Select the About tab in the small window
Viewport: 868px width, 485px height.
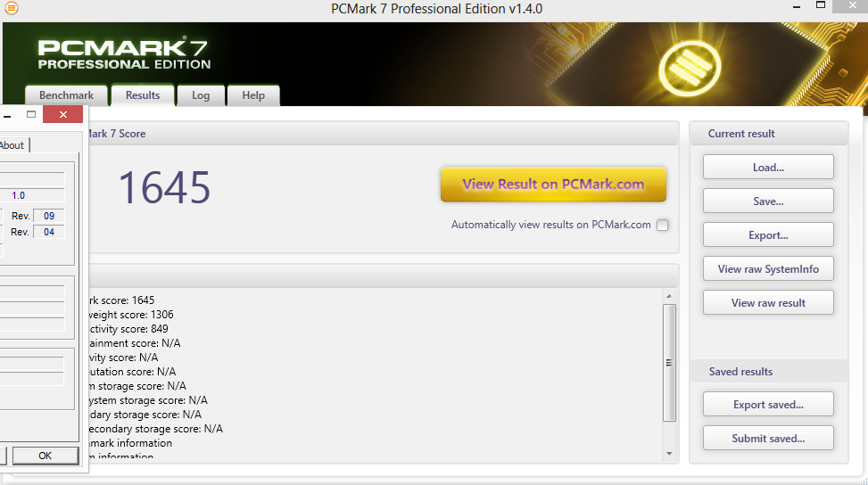[x=13, y=145]
